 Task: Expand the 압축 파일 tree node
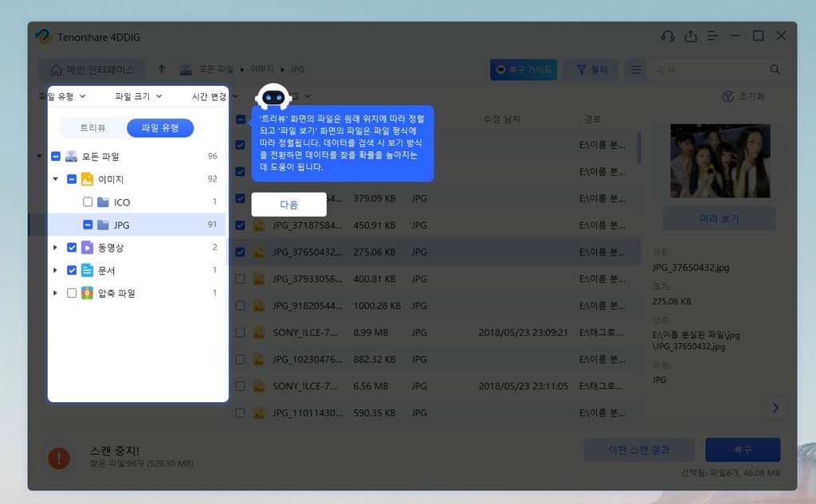pyautogui.click(x=56, y=293)
